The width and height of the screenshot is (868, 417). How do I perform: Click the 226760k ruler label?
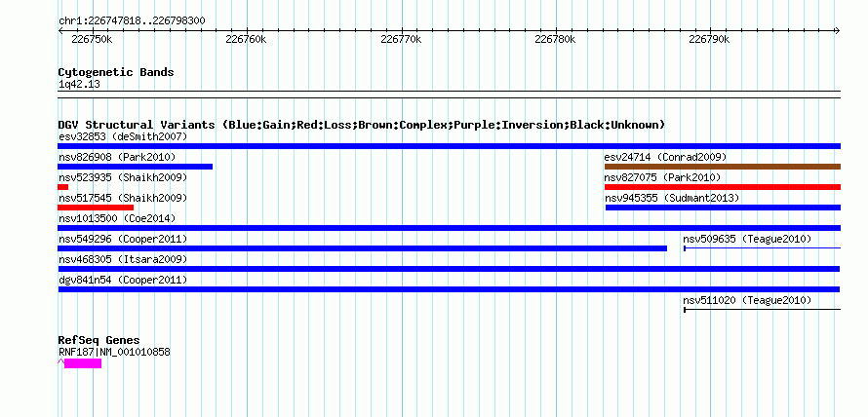[247, 39]
